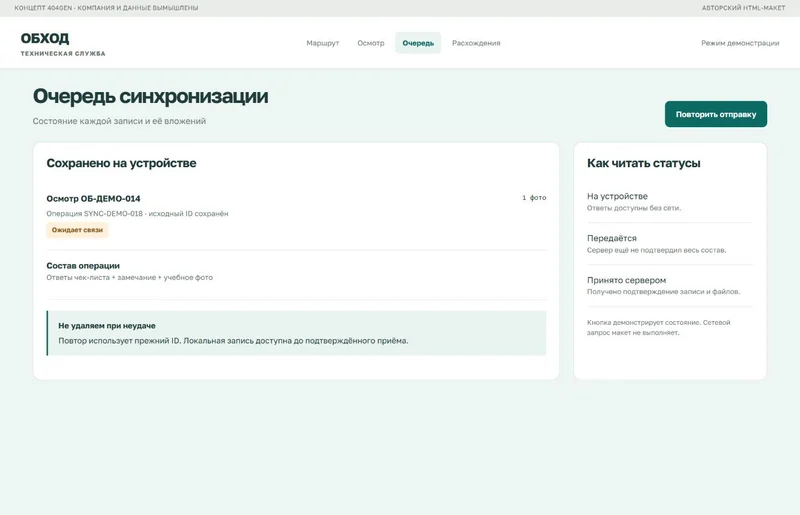Click the Не удаляем при неудаче note title

tap(107, 326)
